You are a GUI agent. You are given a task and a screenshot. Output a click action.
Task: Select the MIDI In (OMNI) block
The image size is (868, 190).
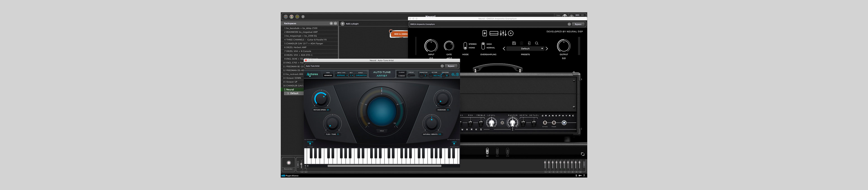click(399, 34)
